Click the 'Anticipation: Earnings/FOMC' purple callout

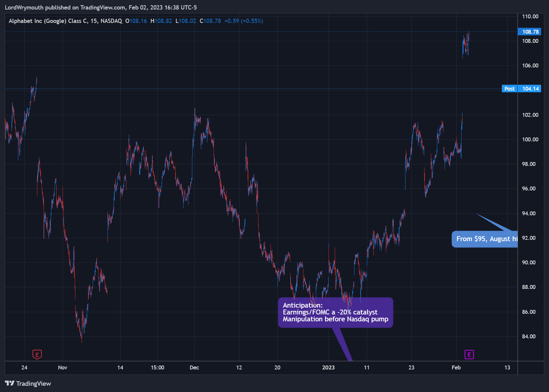click(335, 312)
